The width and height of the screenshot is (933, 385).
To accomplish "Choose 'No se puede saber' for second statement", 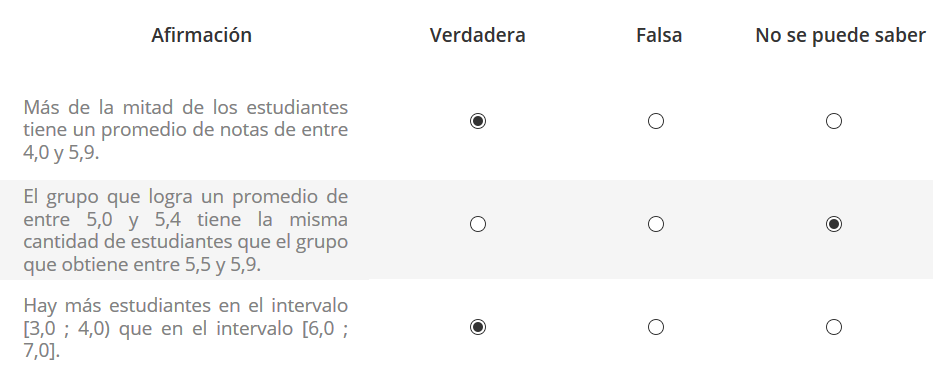I will pyautogui.click(x=834, y=224).
